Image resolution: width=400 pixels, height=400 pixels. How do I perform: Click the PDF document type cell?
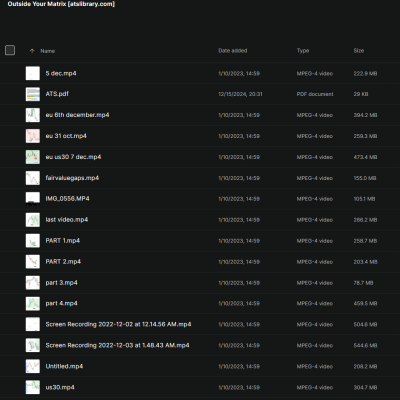coord(315,94)
